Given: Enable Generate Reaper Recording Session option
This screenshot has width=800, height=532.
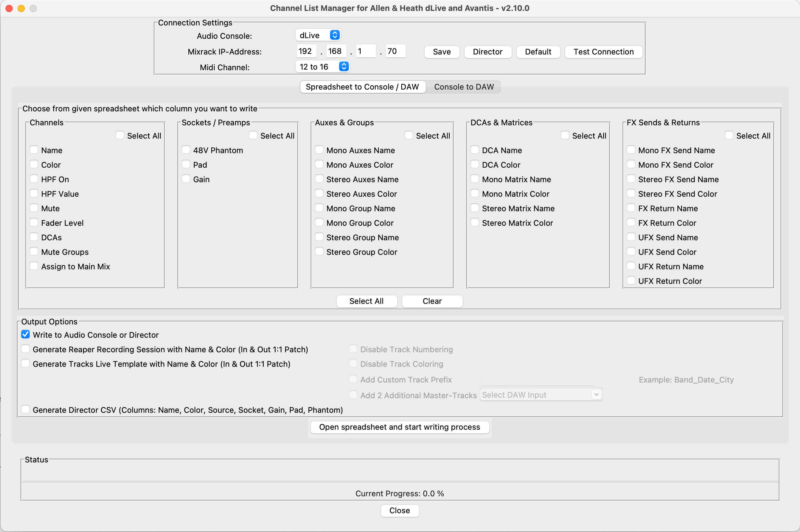Looking at the screenshot, I should click(x=25, y=349).
